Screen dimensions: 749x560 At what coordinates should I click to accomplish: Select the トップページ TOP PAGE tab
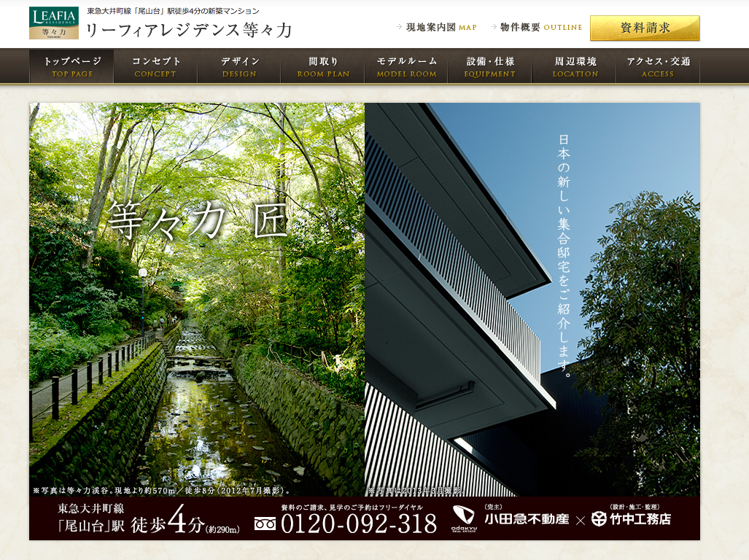point(71,66)
